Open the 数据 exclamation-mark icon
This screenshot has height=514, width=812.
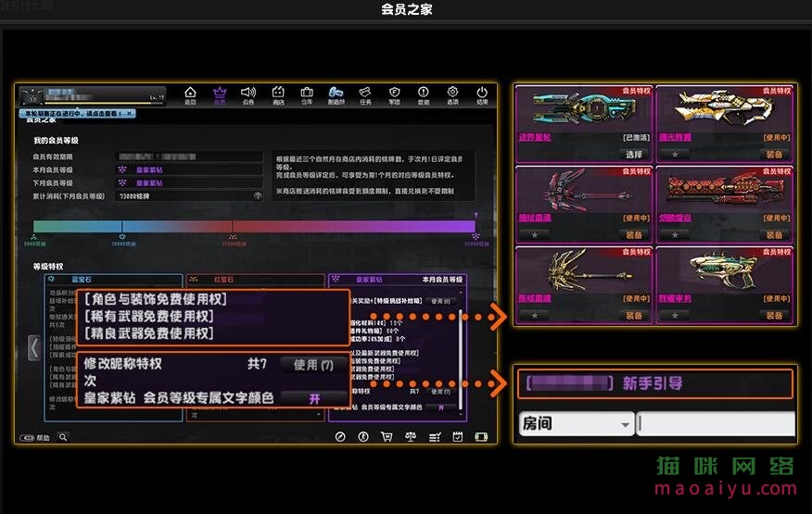423,95
